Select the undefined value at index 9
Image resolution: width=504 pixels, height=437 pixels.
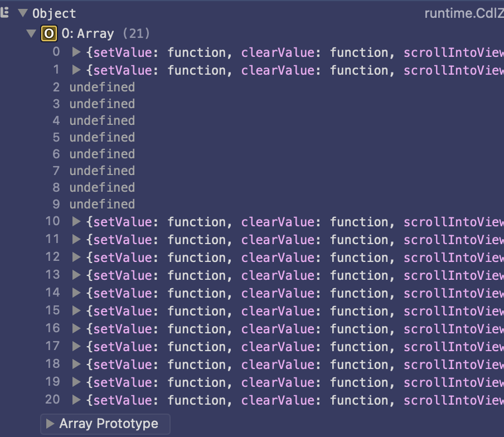click(x=102, y=205)
